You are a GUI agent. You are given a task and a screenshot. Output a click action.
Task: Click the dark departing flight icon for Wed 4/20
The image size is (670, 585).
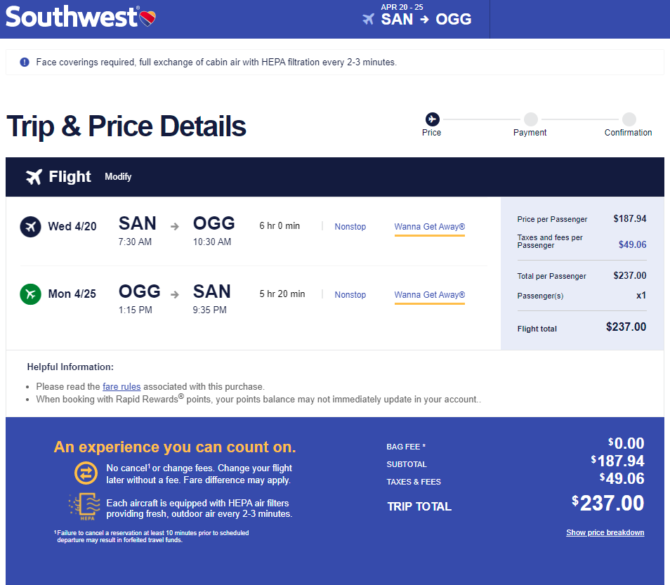tap(30, 226)
